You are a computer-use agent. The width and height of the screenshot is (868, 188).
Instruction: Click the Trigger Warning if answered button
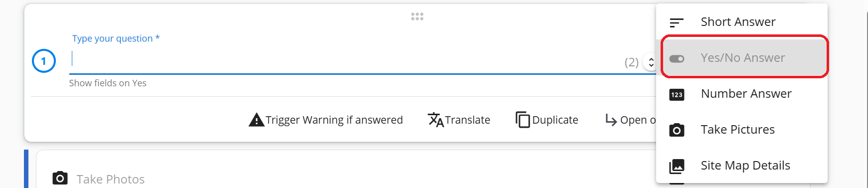pos(326,120)
